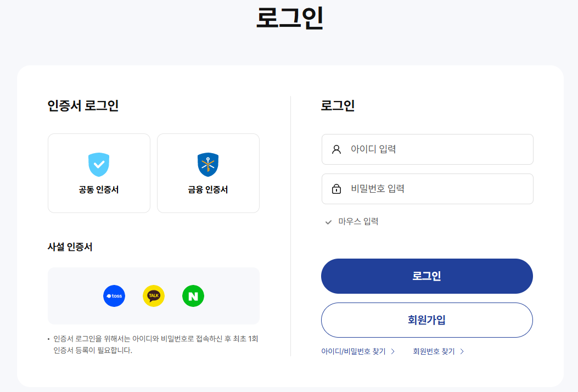Viewport: 578px width, 392px height.
Task: Click the lock icon in the password field
Action: pyautogui.click(x=336, y=188)
